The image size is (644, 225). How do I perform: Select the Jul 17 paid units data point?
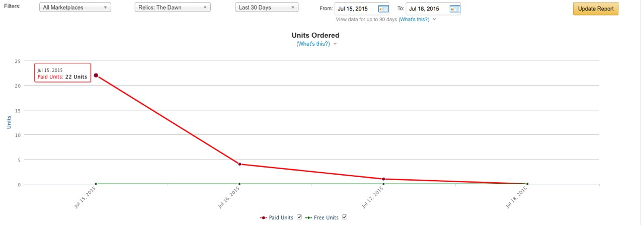tap(383, 179)
